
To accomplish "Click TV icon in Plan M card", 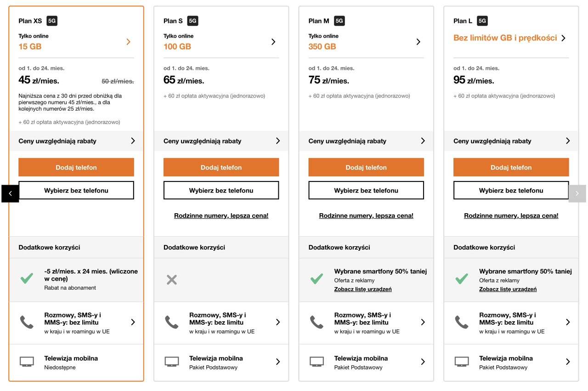I will coord(317,362).
